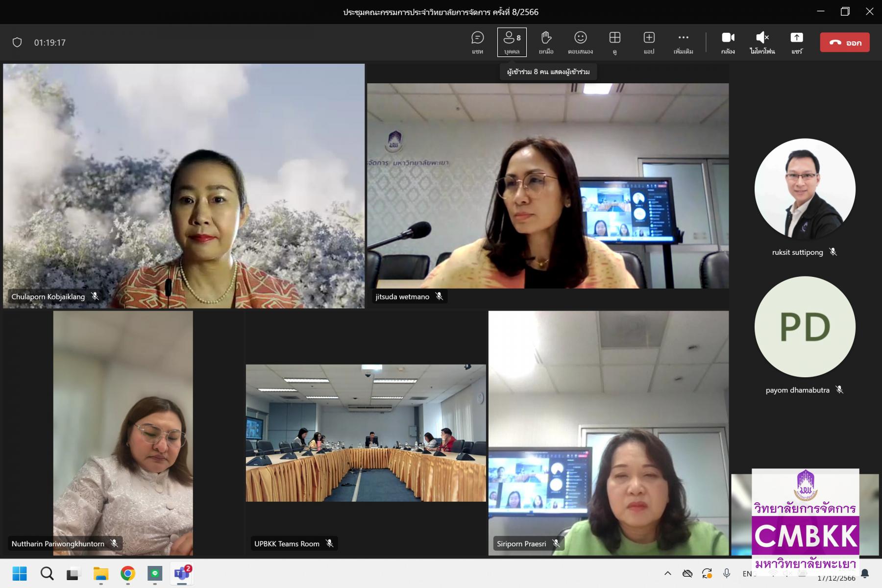Click Chulaporn Kobjaiklang name label
Screen dimensions: 882x588
click(48, 296)
